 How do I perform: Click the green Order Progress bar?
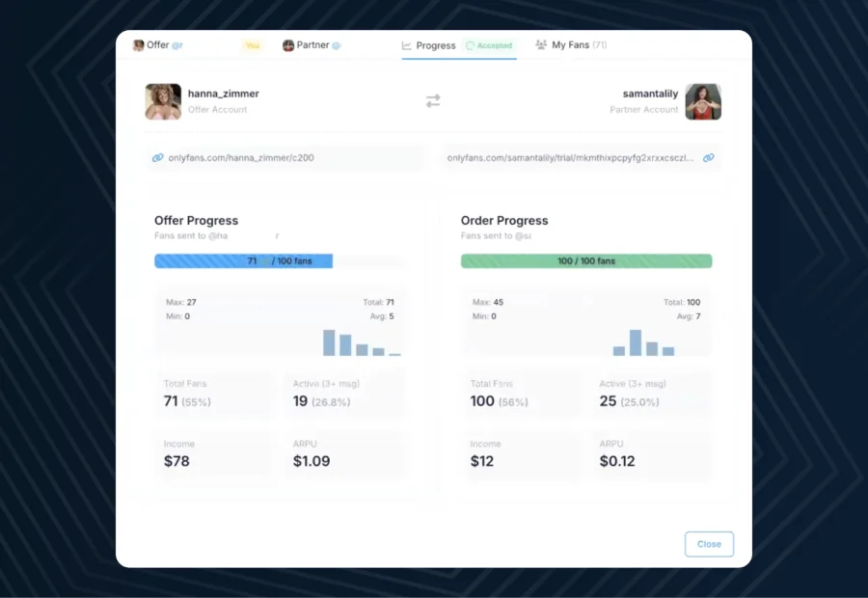click(586, 260)
